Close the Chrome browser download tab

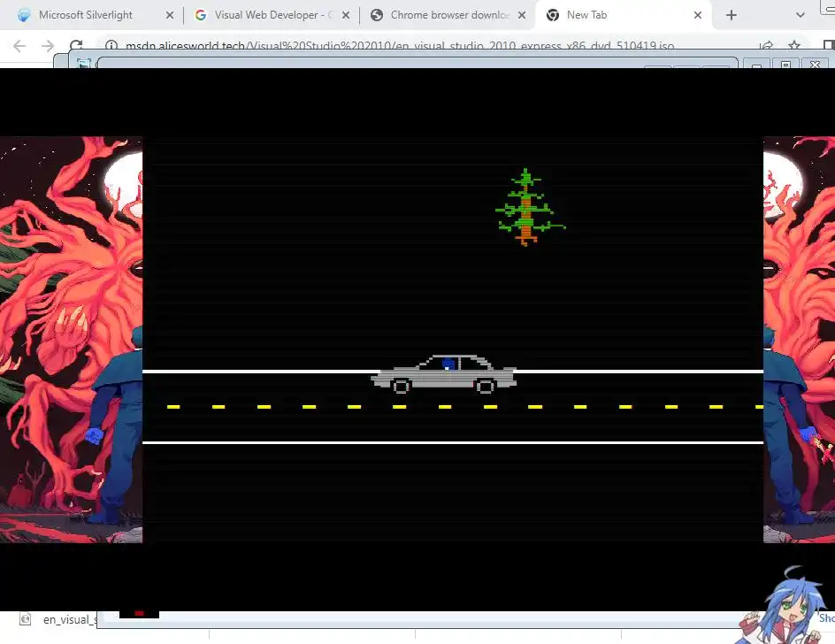522,15
